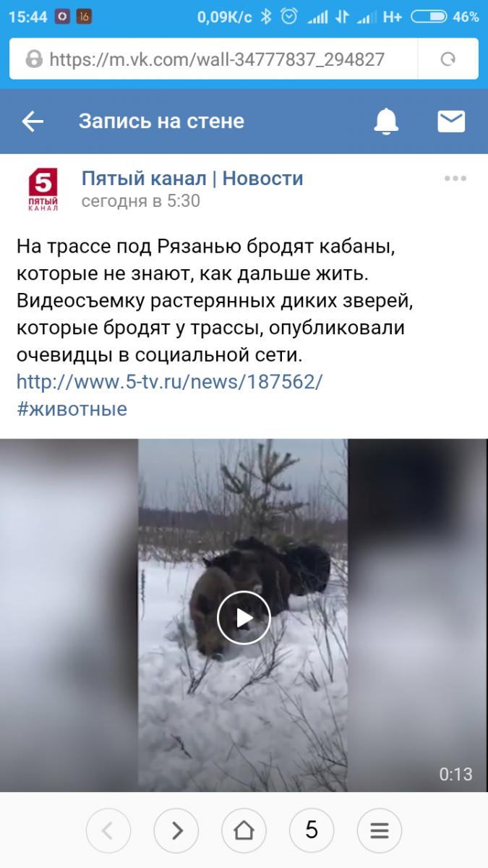Tap the padlock secure-site icon
This screenshot has width=488, height=868.
(33, 59)
